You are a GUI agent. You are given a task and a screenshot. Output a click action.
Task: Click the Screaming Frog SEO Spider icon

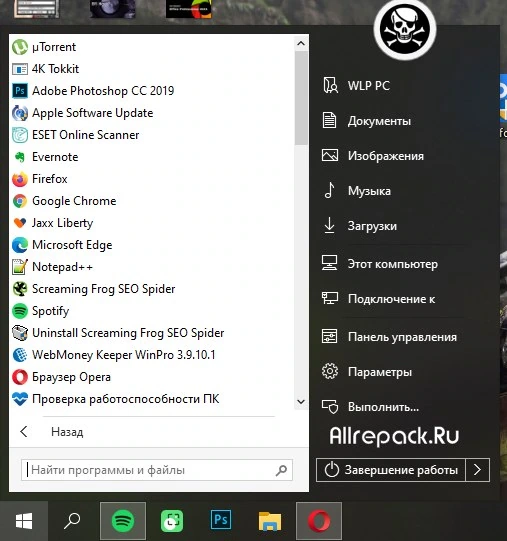click(20, 289)
